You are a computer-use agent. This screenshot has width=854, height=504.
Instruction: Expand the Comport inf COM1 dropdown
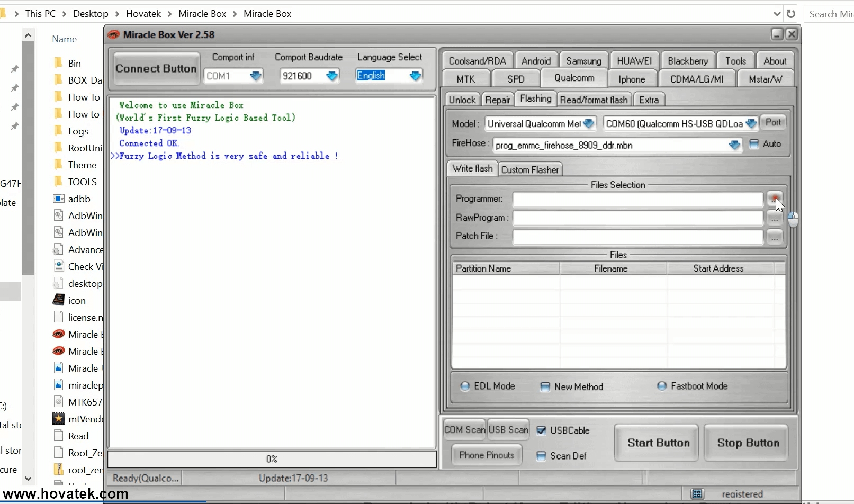(256, 76)
